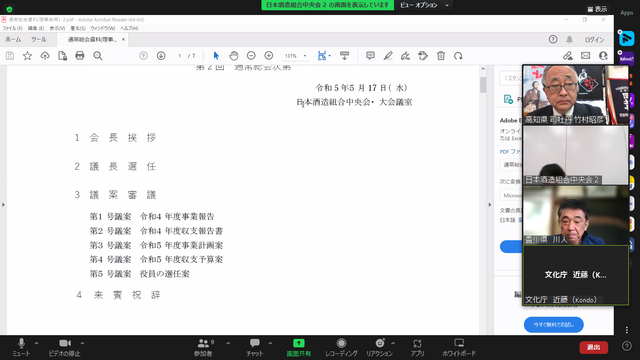Open Zoom apps button
Screen dimensions: 640x360
pyautogui.click(x=417, y=347)
